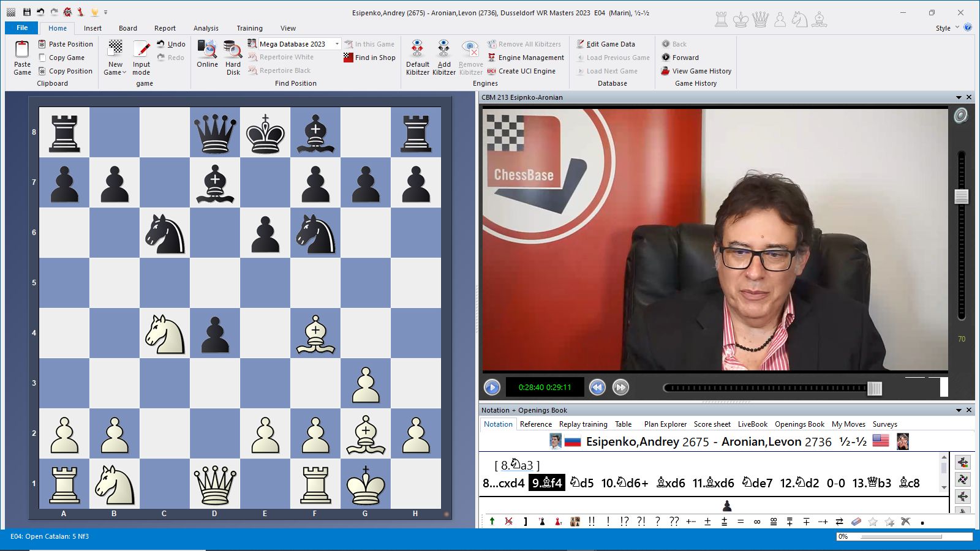Click the save icon in quick access bar

click(x=26, y=12)
